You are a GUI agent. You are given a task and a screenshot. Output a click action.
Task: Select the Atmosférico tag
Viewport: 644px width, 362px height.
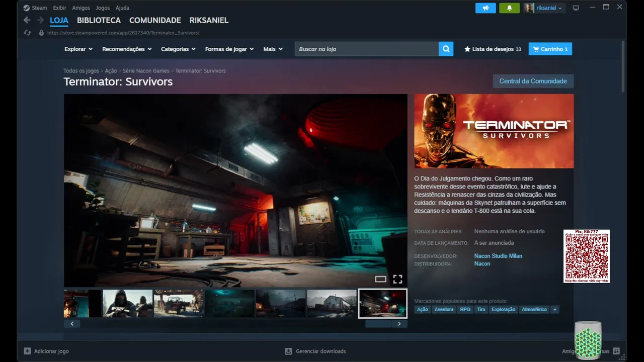(534, 310)
